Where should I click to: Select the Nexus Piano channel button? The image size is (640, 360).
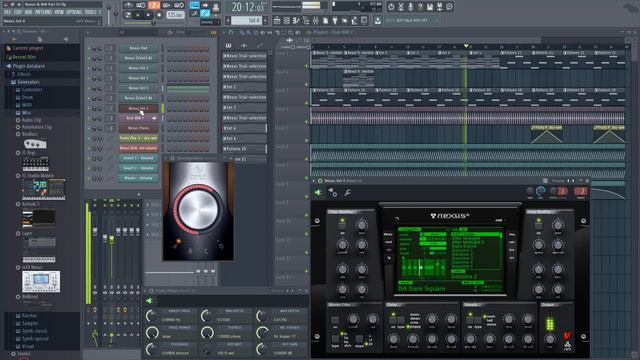point(138,128)
